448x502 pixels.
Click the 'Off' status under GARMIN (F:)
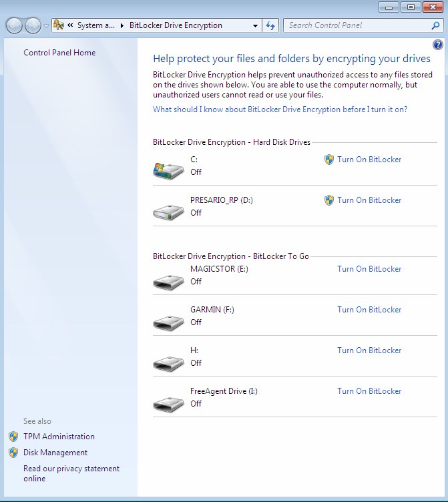click(x=196, y=322)
